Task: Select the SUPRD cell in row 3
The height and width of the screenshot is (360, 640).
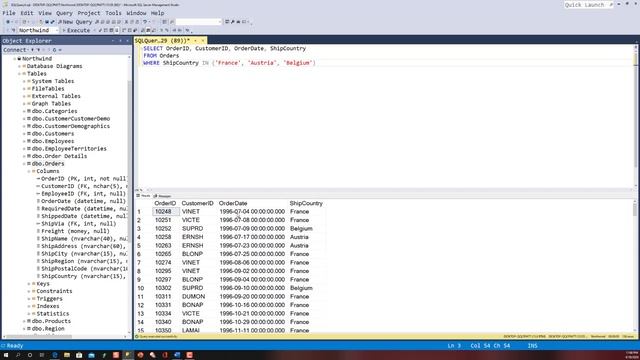Action: click(x=193, y=229)
